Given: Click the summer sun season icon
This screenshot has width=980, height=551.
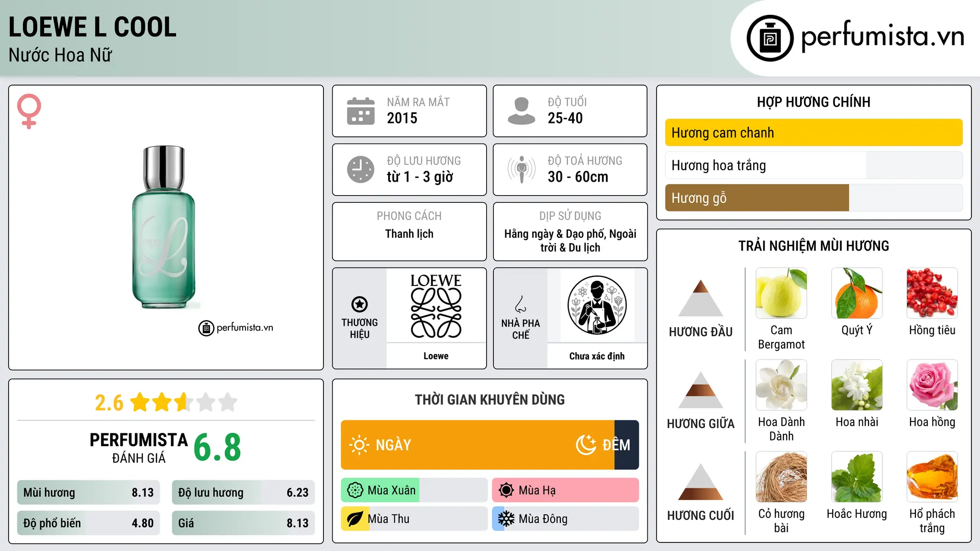Looking at the screenshot, I should click(506, 490).
